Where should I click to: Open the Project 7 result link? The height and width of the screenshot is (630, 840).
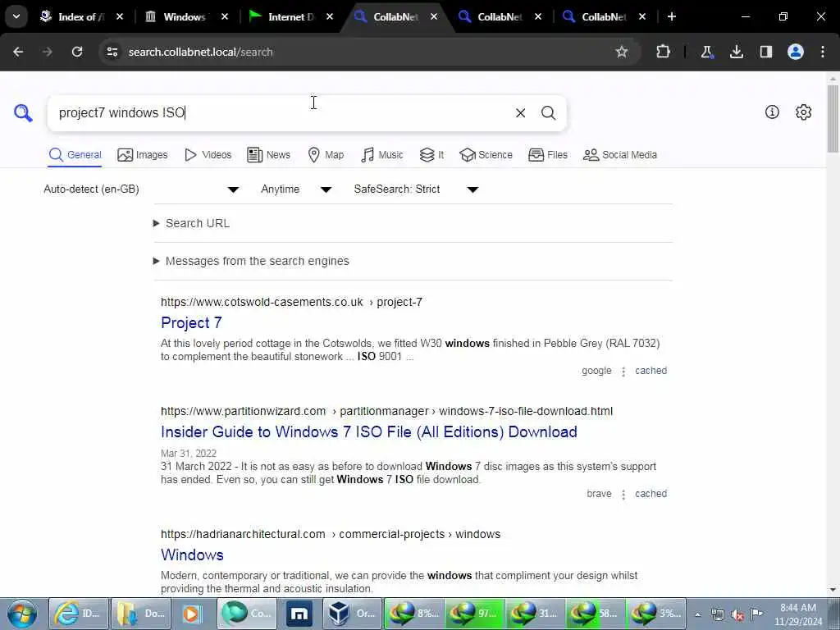coord(191,323)
